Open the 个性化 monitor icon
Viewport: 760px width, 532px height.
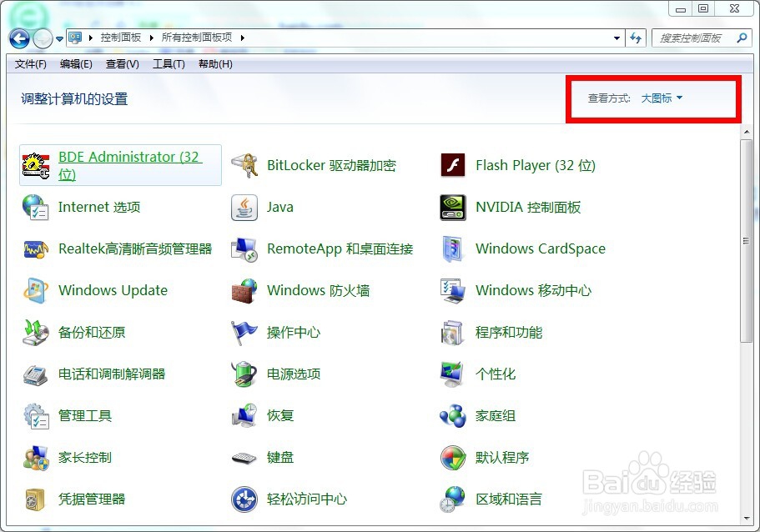[x=453, y=374]
